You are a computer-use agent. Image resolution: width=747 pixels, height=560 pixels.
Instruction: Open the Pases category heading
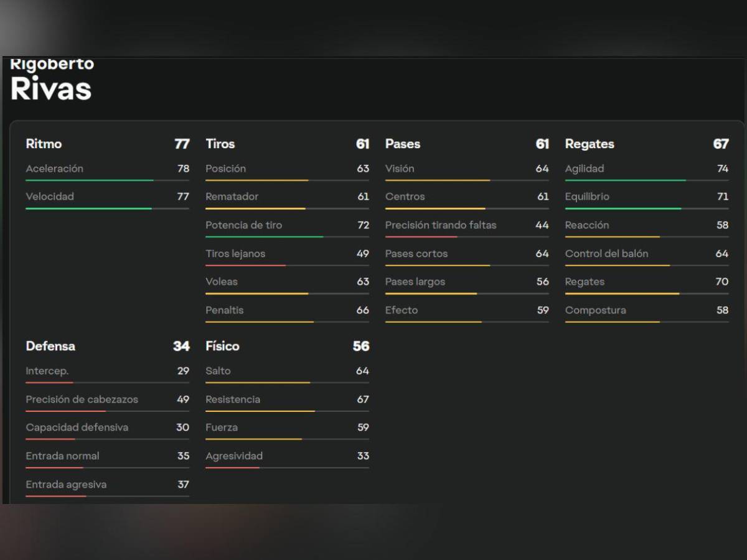pos(403,144)
